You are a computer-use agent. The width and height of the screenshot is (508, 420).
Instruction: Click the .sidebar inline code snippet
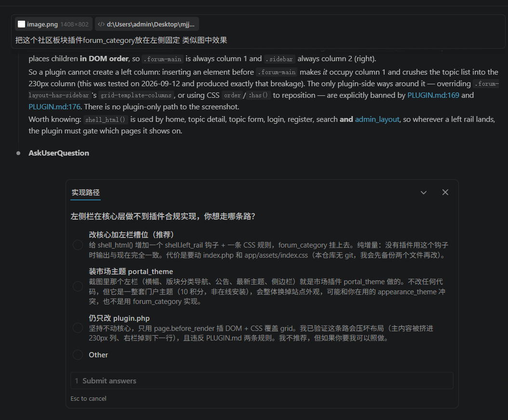(279, 59)
